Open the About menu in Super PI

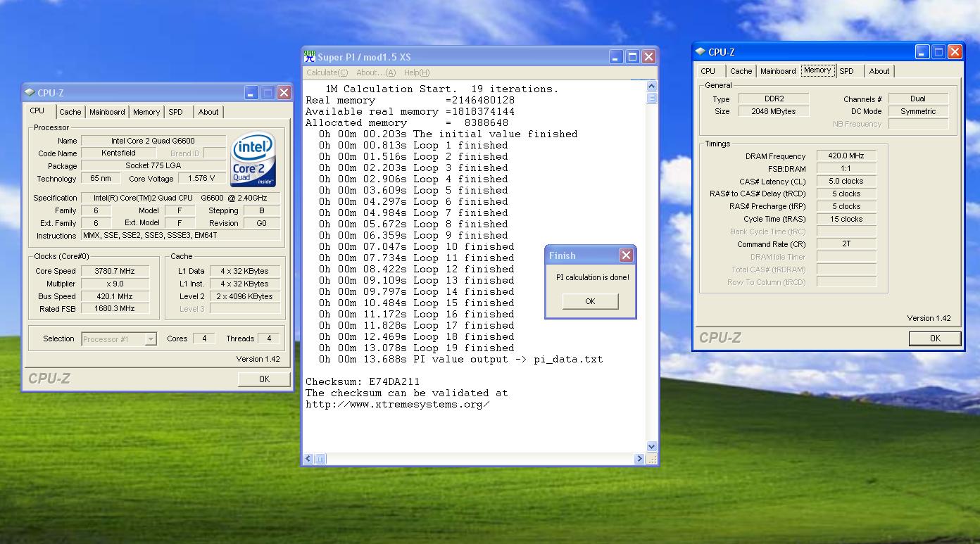(376, 72)
